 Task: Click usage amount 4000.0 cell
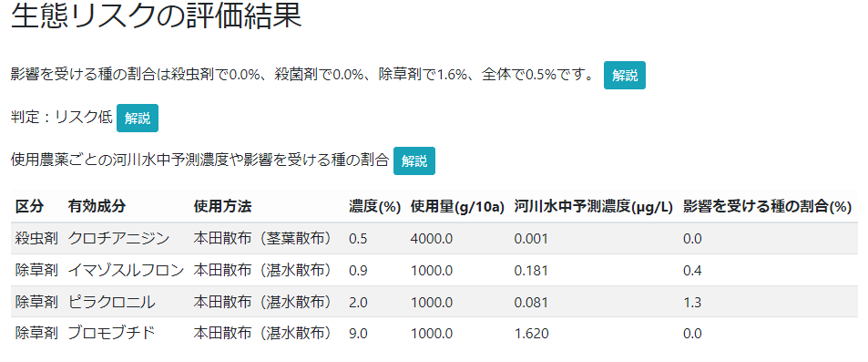432,239
